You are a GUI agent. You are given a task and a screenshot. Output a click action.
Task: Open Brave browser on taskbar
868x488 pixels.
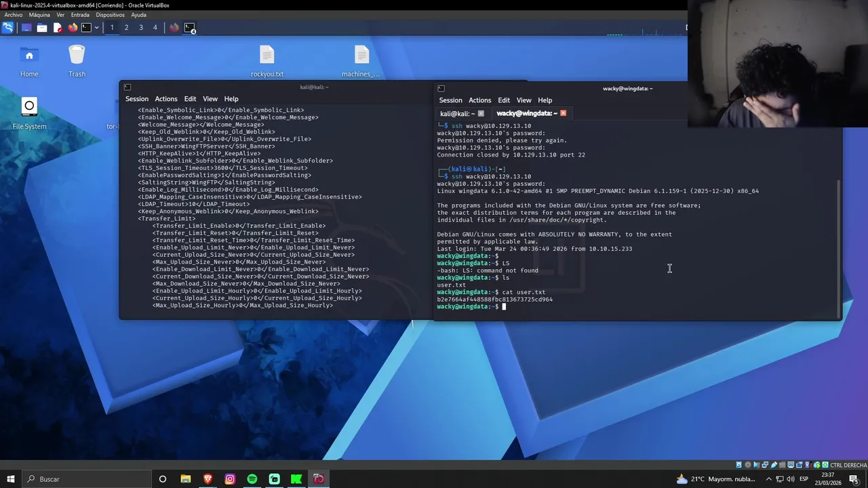click(x=208, y=479)
